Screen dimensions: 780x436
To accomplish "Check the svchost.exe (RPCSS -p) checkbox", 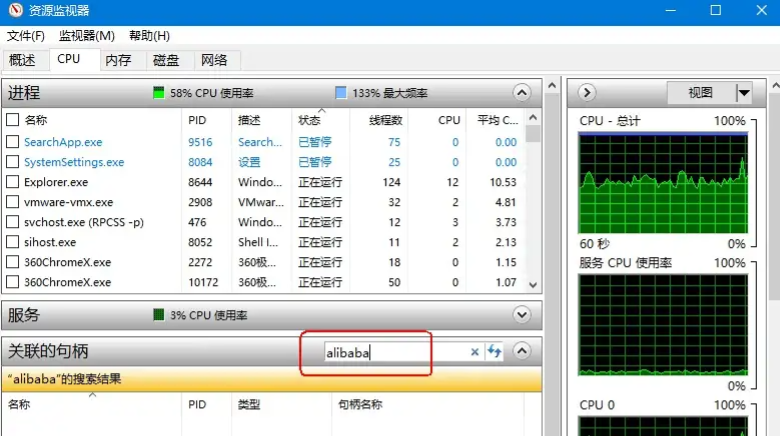I will click(12, 222).
